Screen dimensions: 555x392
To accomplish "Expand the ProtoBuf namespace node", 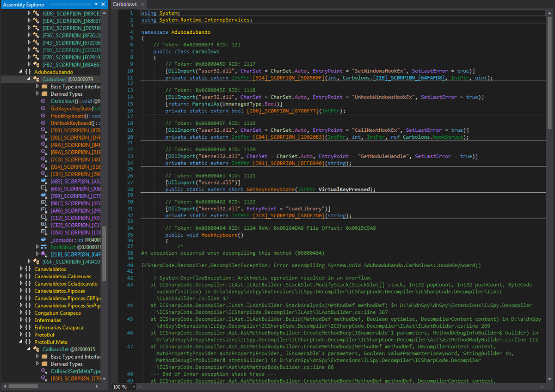I will (x=21, y=335).
